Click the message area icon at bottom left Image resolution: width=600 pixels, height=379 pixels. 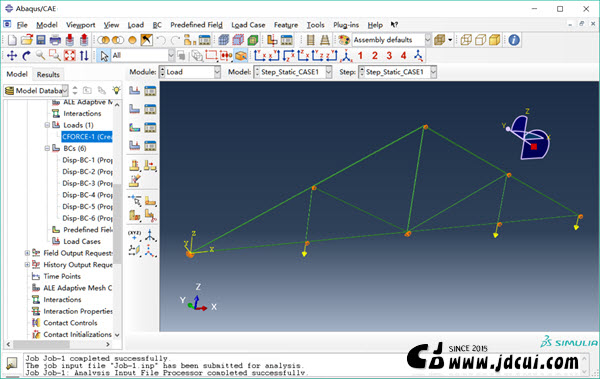(x=11, y=363)
